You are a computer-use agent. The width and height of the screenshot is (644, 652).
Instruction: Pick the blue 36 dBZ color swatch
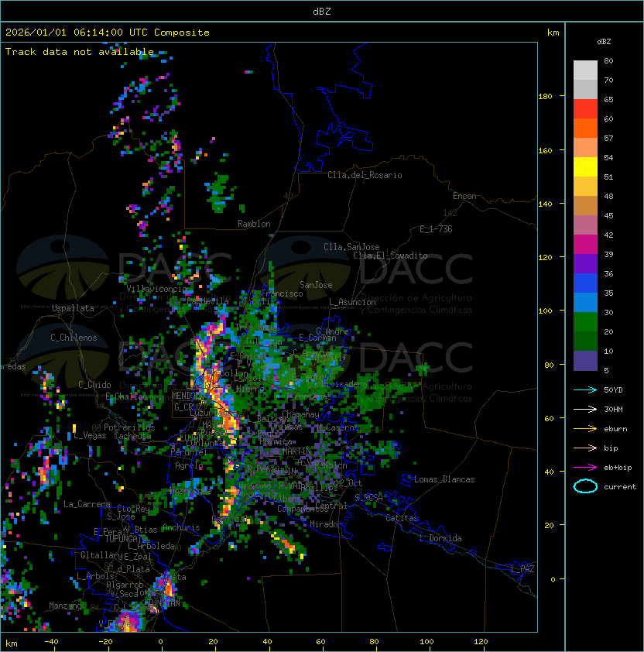coord(585,283)
